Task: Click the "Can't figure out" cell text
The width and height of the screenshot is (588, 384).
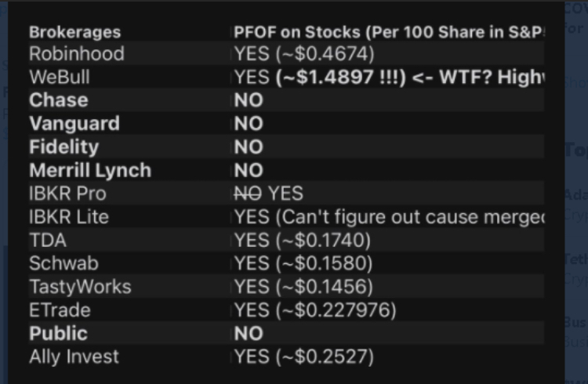Action: (388, 216)
